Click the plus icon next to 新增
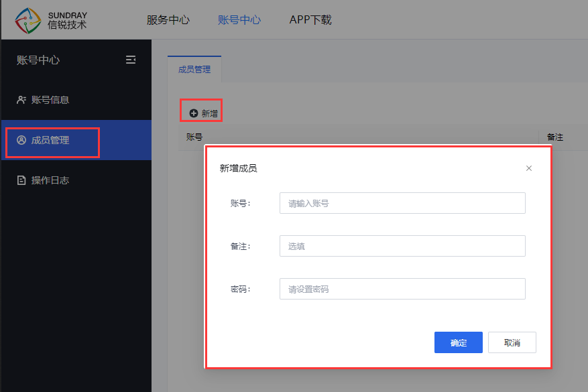 tap(194, 113)
